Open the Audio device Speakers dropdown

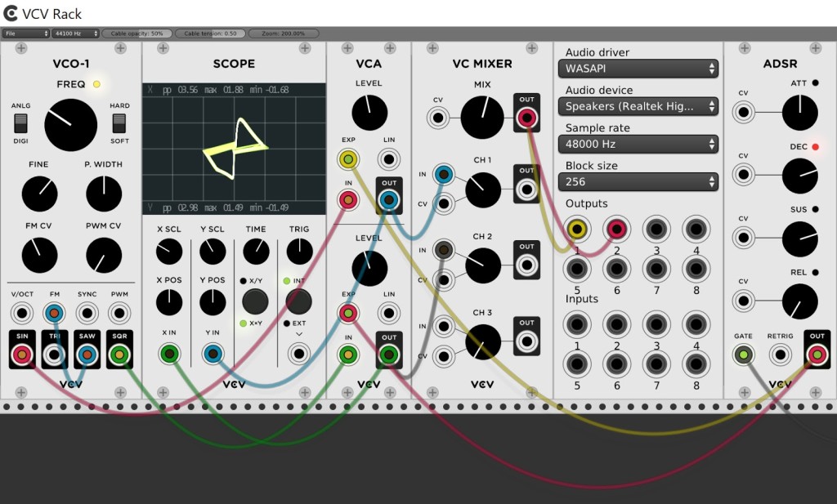pos(641,106)
